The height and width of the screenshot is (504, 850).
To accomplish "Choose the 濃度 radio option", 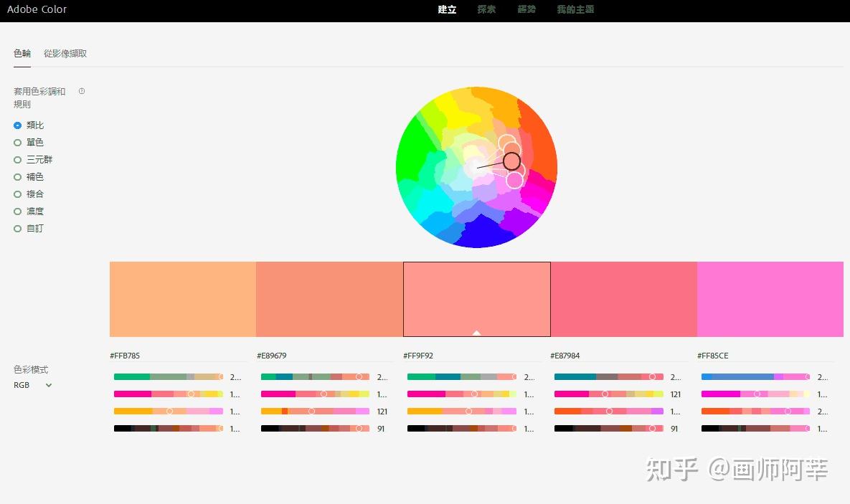I will 29,211.
